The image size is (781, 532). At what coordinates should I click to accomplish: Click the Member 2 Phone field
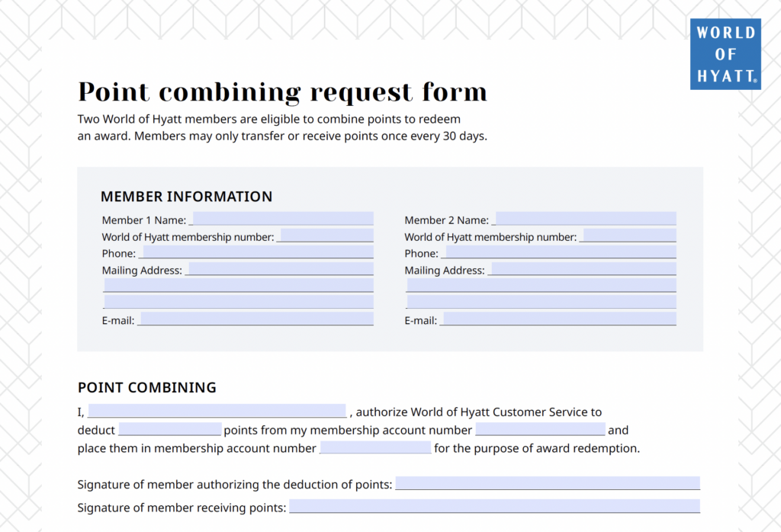[561, 252]
